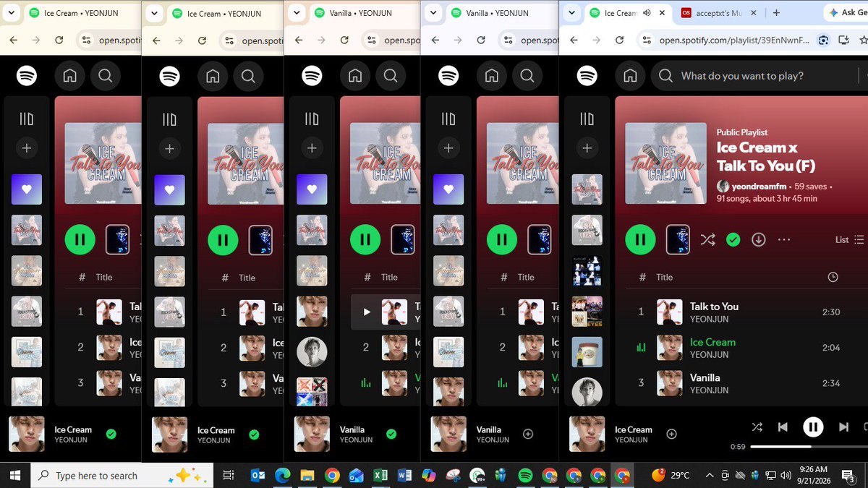View site information for open.spotify.com/playlist
The height and width of the screenshot is (488, 868).
646,40
